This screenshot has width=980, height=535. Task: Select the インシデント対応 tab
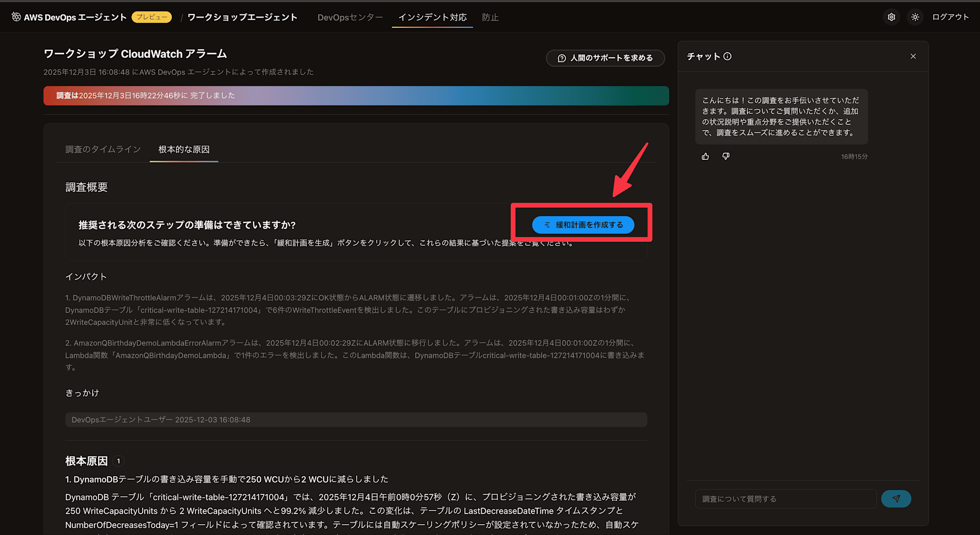432,17
